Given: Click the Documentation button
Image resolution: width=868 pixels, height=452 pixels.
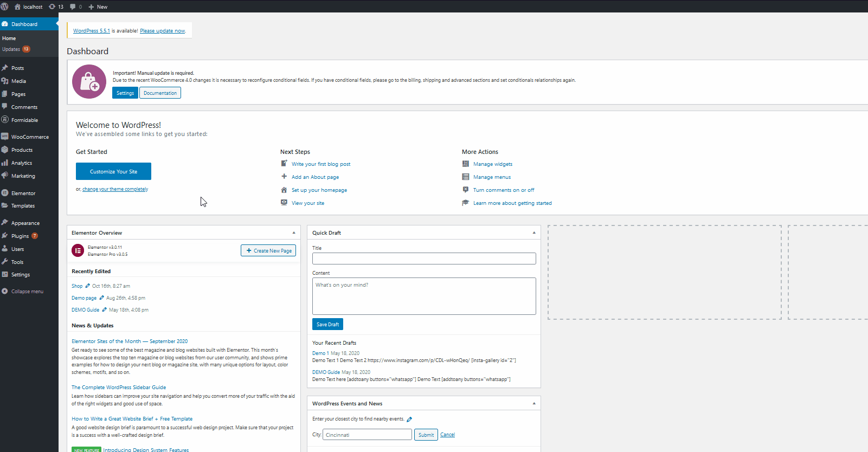Looking at the screenshot, I should [x=160, y=93].
